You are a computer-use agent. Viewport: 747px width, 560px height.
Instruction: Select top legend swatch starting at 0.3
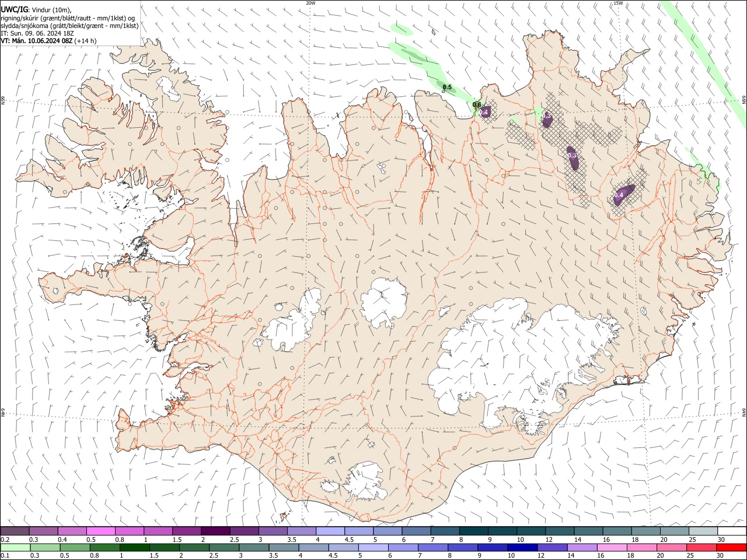click(x=43, y=531)
